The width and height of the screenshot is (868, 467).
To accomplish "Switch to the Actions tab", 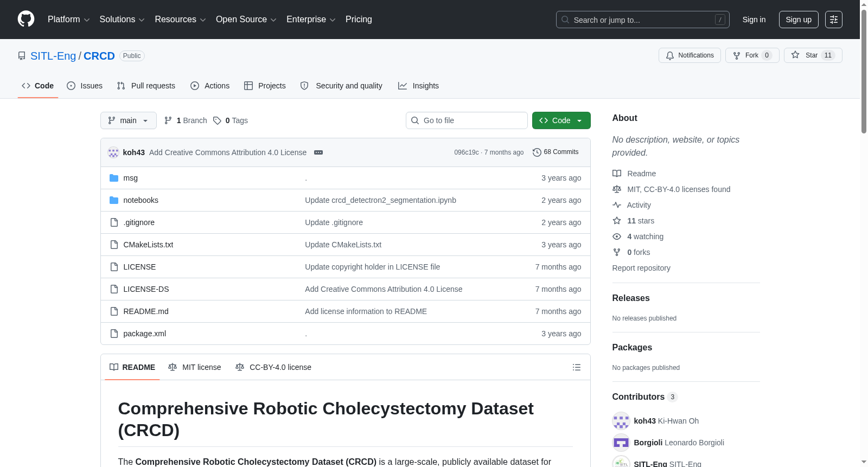I will pyautogui.click(x=210, y=86).
